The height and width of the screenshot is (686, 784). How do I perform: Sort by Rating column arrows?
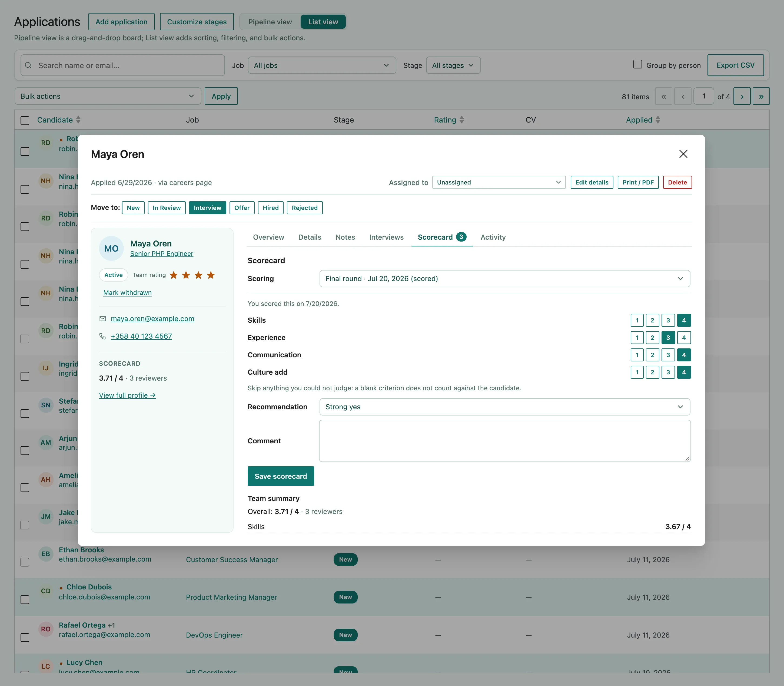point(461,120)
